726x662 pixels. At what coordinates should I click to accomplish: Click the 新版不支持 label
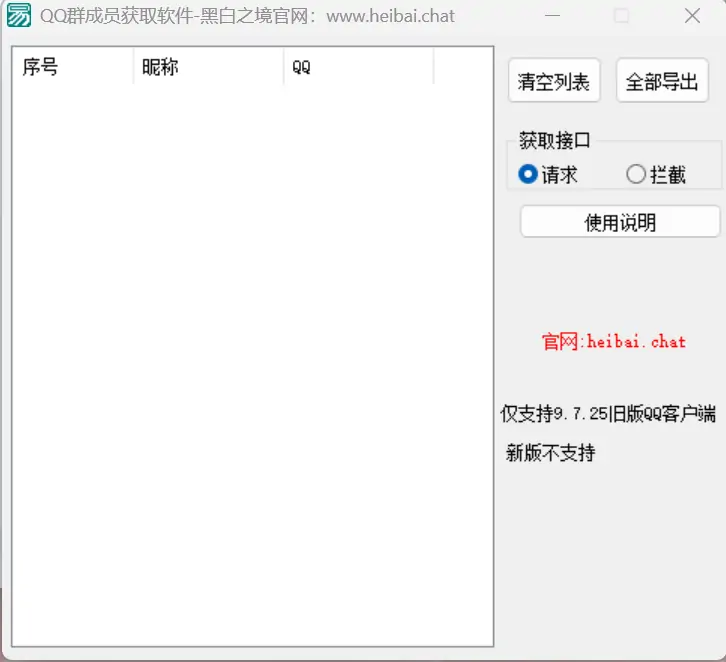(x=551, y=453)
